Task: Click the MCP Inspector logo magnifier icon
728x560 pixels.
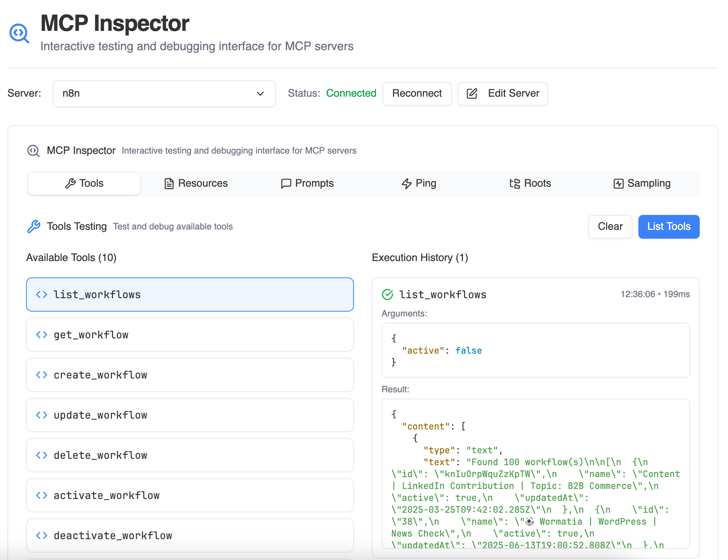Action: tap(19, 33)
